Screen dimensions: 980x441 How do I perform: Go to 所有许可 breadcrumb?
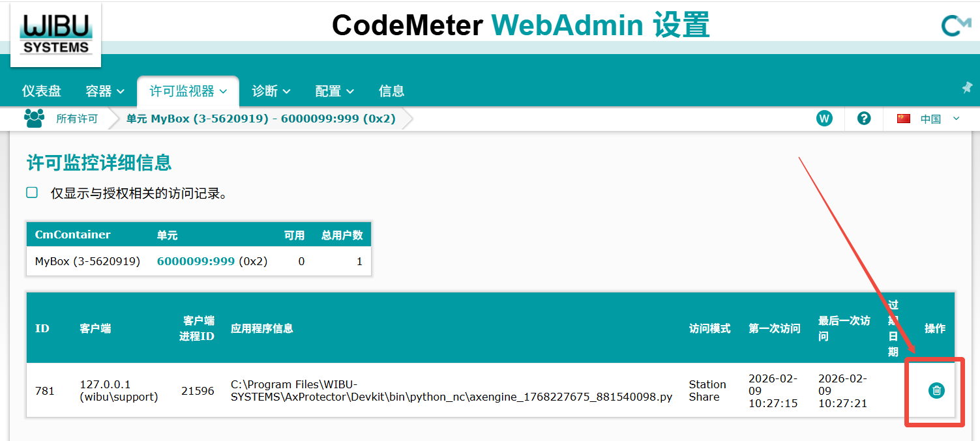pyautogui.click(x=77, y=119)
